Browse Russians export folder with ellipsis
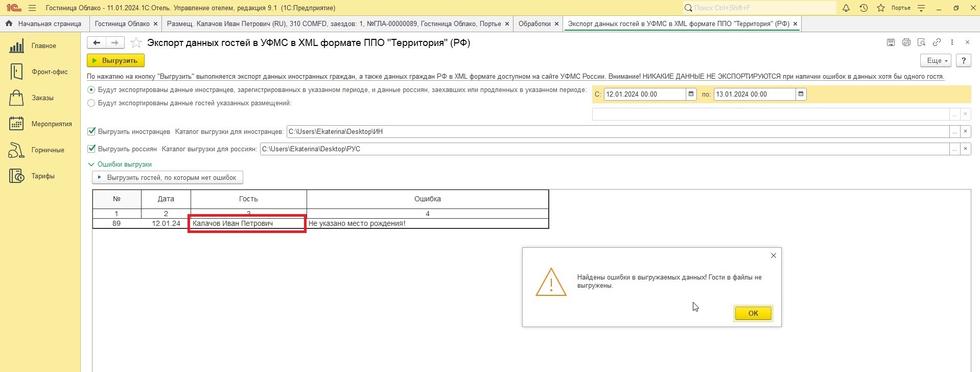Image resolution: width=980 pixels, height=372 pixels. [954, 149]
